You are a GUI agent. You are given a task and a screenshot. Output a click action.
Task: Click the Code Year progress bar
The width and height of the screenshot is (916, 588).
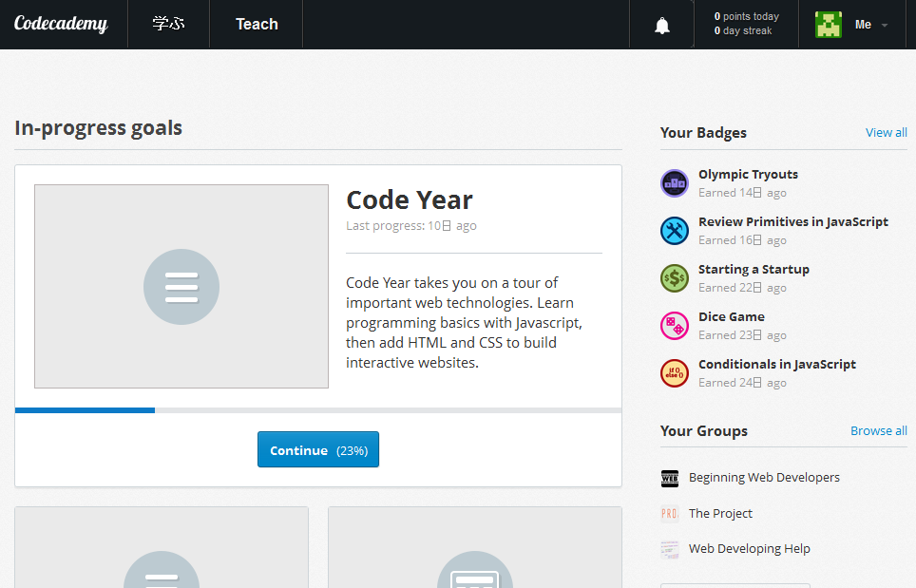318,410
